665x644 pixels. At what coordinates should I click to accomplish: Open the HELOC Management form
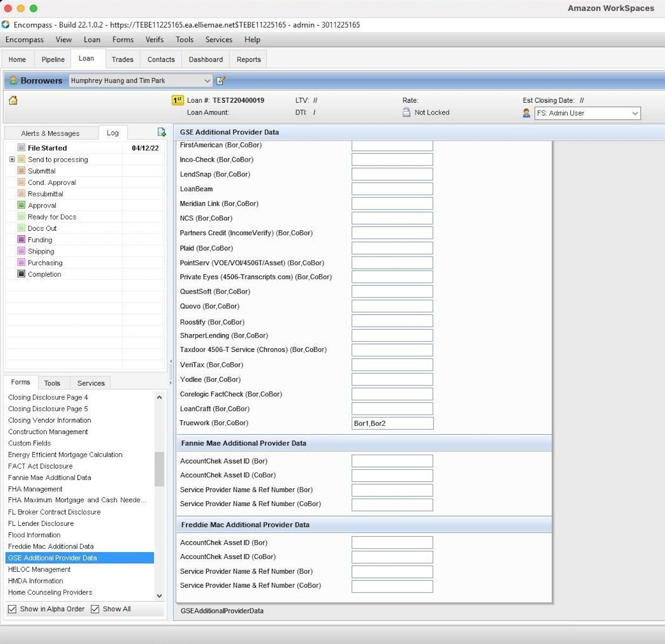pyautogui.click(x=39, y=569)
